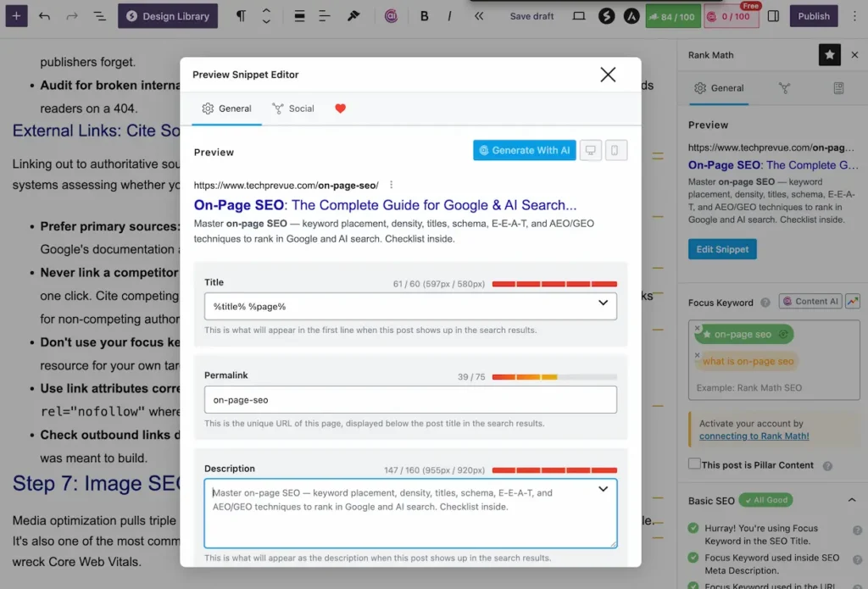Open the Design Library
This screenshot has height=589, width=868.
point(168,16)
